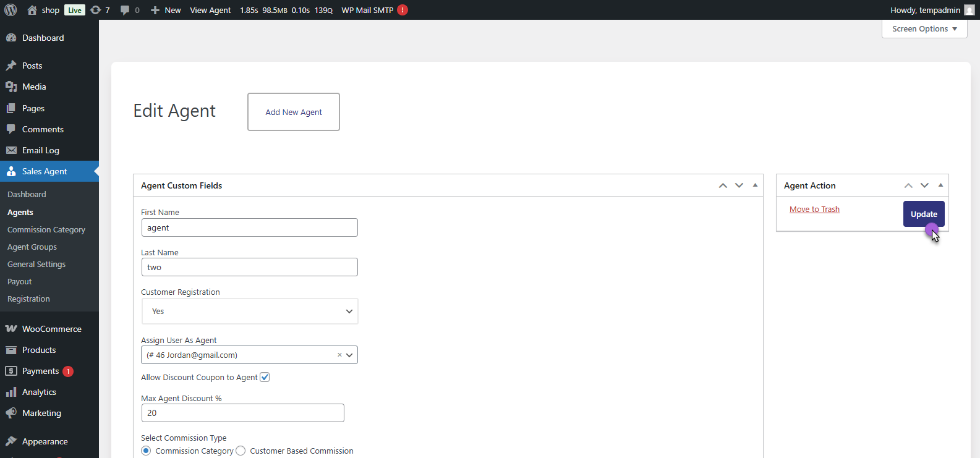Open Commission Category in the sidebar
Screen dimensions: 980x458
(x=46, y=229)
